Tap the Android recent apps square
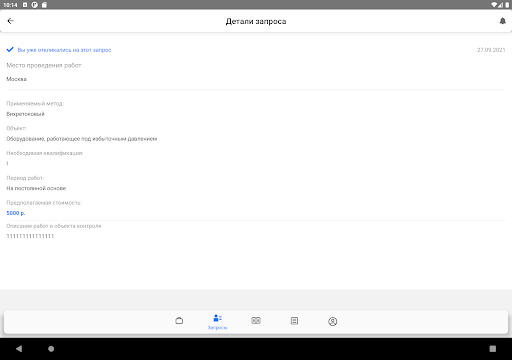Screen dimensions: 512x360 coord(493,349)
